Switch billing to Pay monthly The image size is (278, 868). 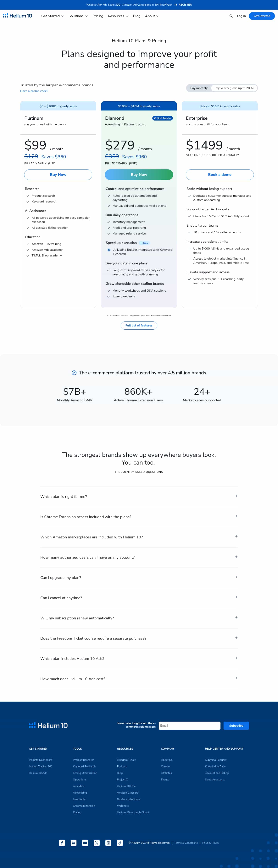[199, 88]
